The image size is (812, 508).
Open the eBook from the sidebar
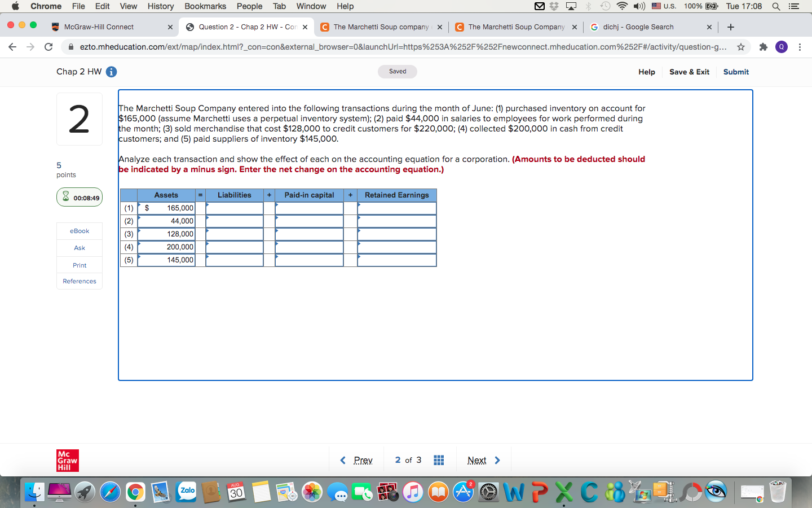(79, 231)
